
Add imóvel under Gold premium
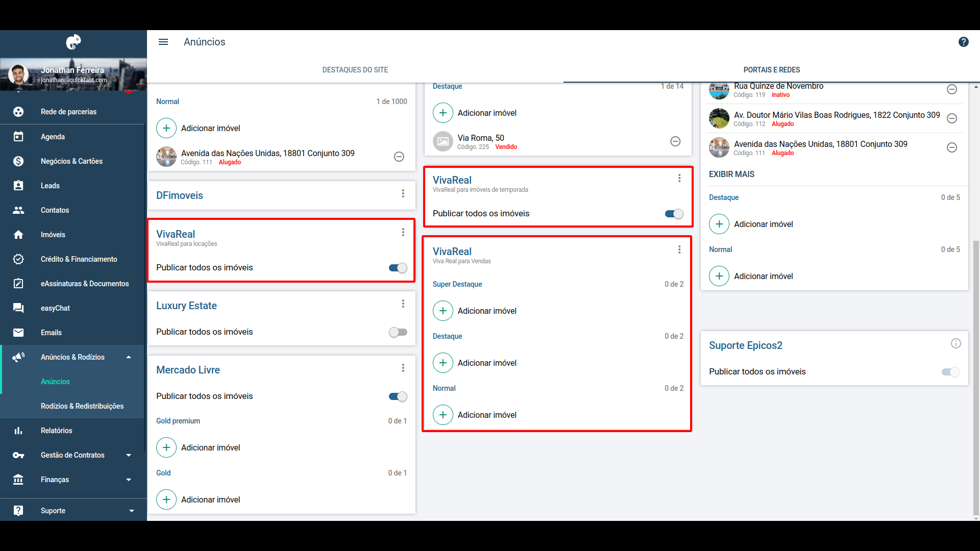pos(166,447)
